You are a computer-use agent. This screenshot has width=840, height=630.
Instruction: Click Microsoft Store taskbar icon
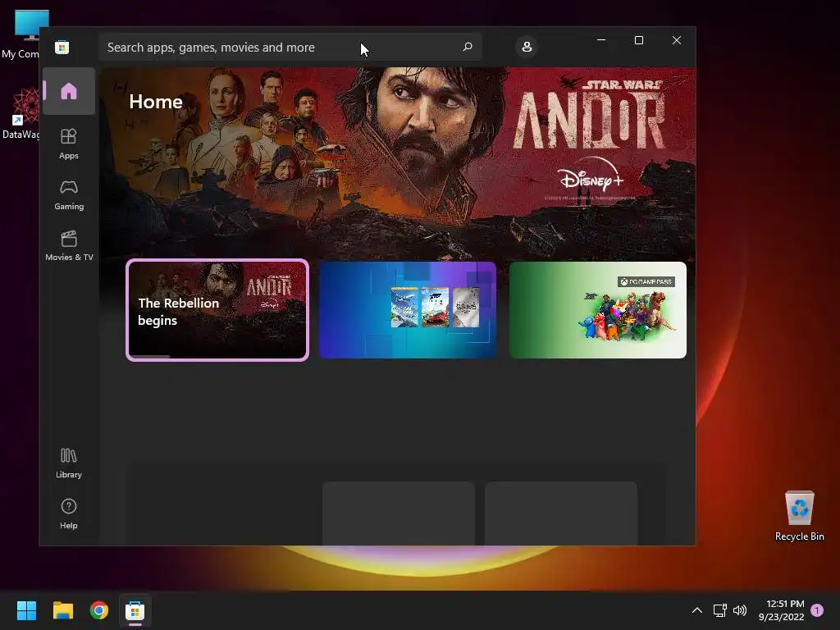(135, 610)
